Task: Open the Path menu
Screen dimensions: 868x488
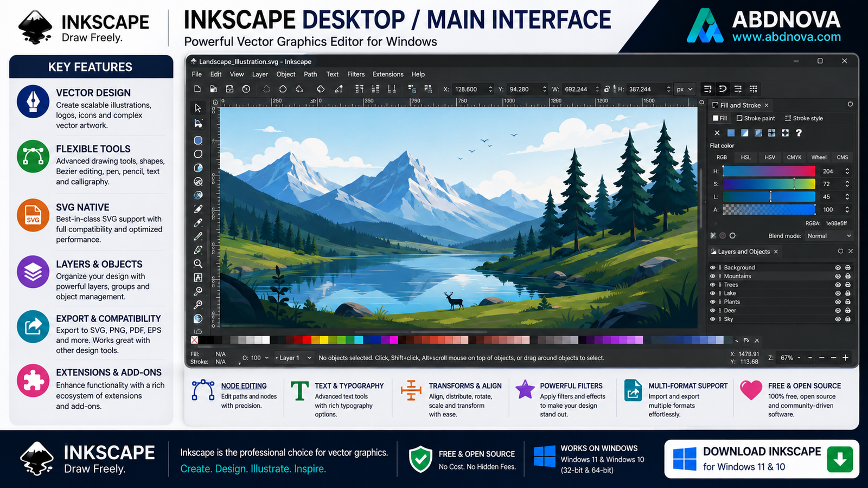Action: pos(310,74)
